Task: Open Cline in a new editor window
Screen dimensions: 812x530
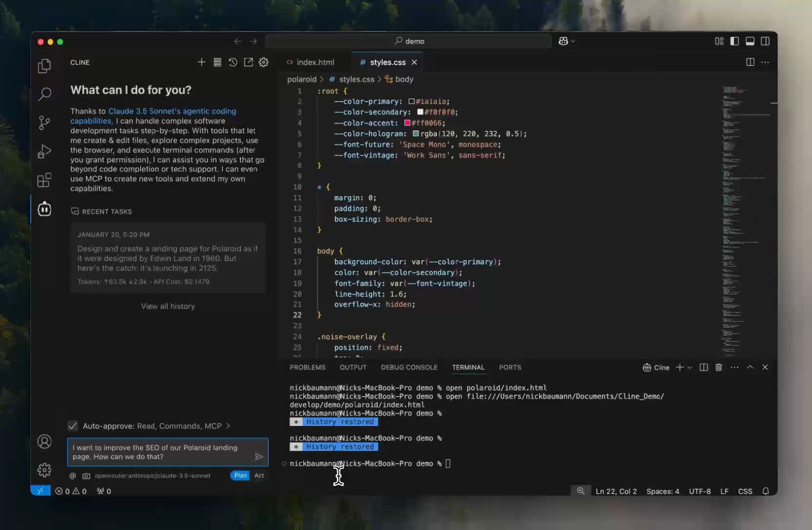Action: (x=249, y=62)
